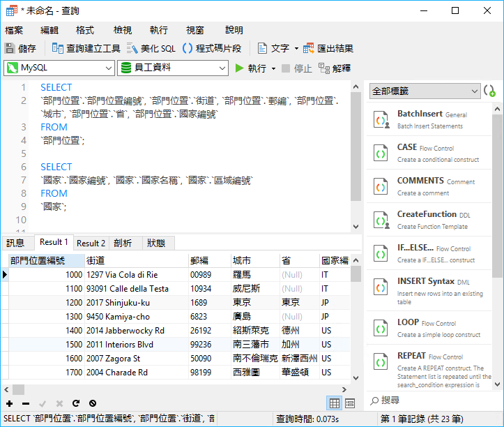This screenshot has height=427, width=504.
Task: Switch to the Result 2 tab
Action: tap(91, 243)
